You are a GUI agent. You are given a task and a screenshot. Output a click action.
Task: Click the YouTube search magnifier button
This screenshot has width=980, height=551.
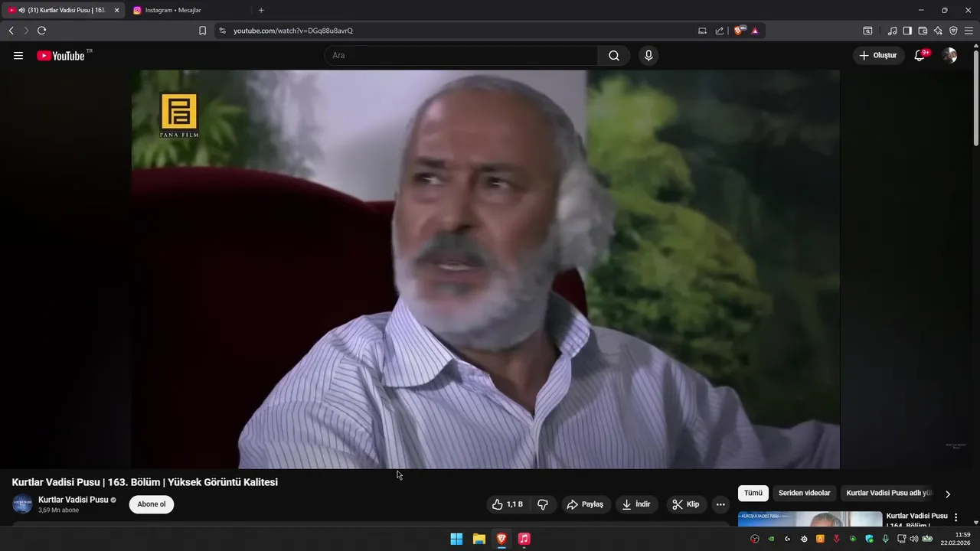(x=614, y=56)
